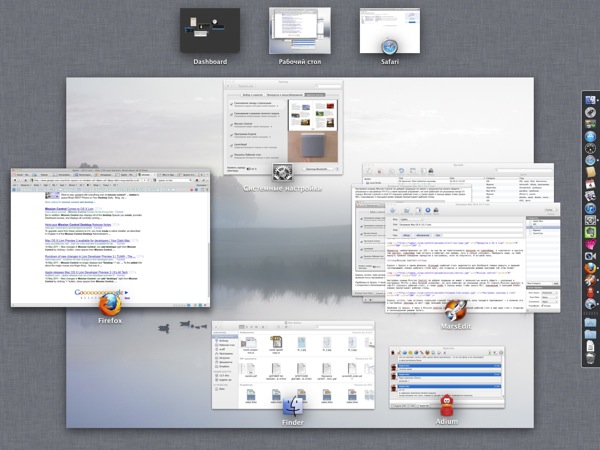Open the pink gem Dock icon

click(590, 244)
